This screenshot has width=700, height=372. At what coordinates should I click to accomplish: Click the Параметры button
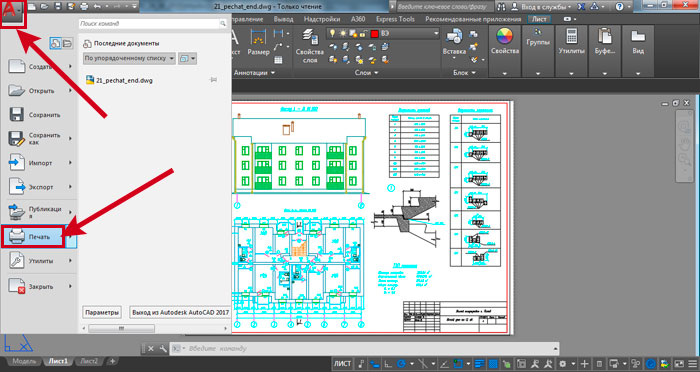click(102, 313)
